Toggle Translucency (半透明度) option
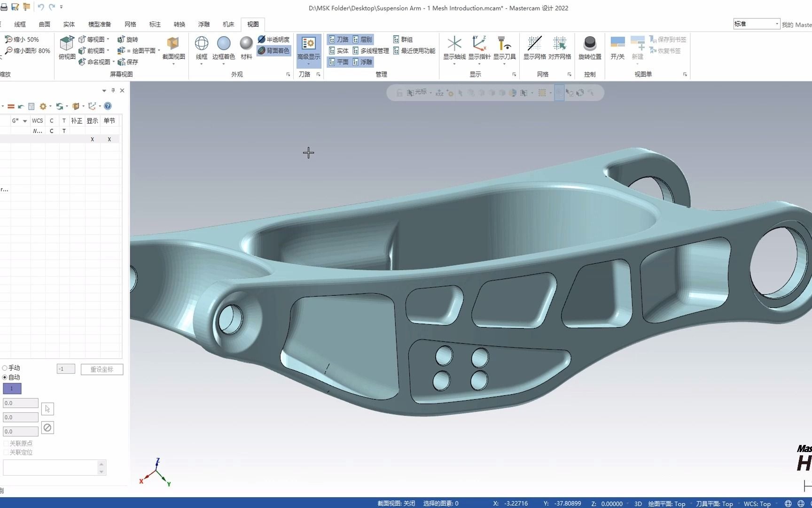This screenshot has width=812, height=508. point(274,40)
